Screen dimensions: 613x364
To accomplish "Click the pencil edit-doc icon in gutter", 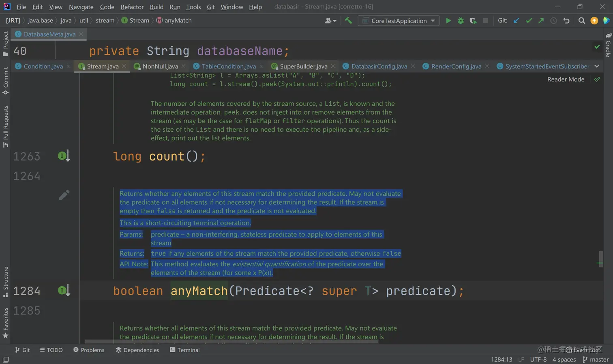I will pos(64,195).
